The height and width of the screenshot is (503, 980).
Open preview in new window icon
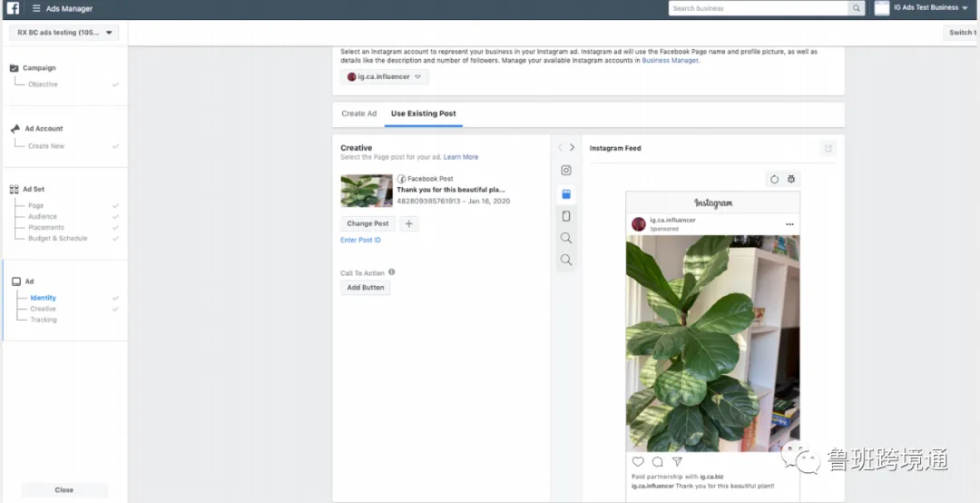pos(828,148)
